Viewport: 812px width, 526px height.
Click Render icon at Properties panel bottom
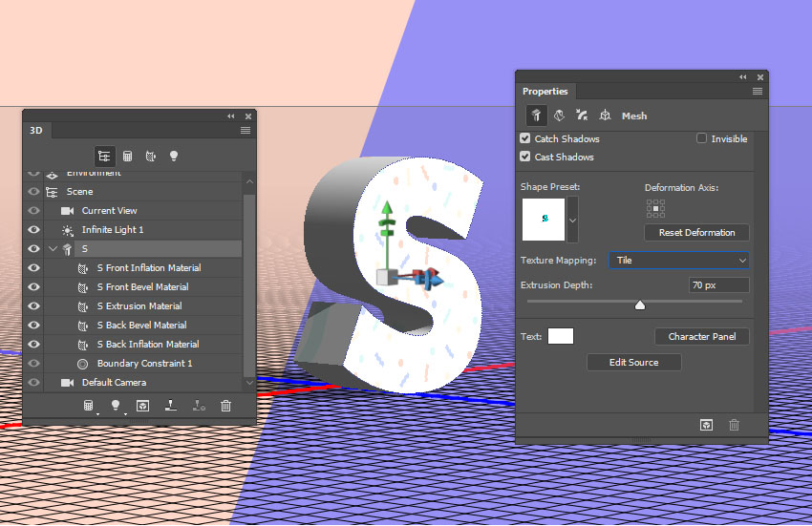[706, 425]
